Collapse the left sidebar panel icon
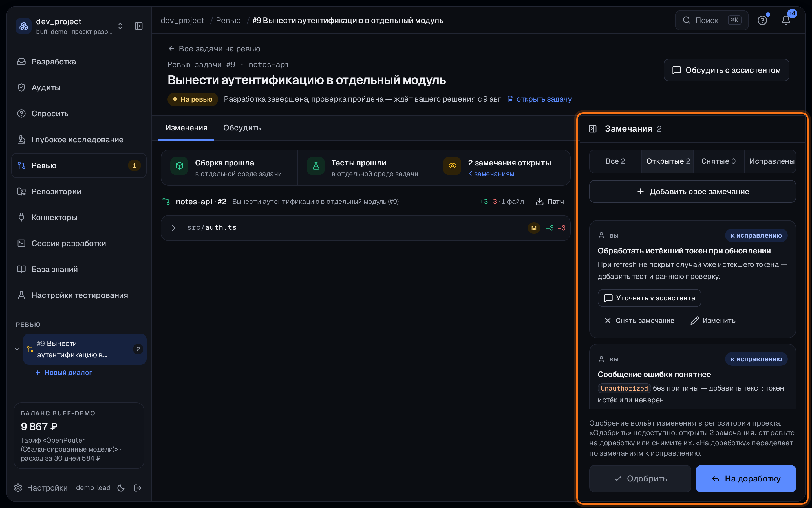Viewport: 812px width, 508px height. click(139, 26)
